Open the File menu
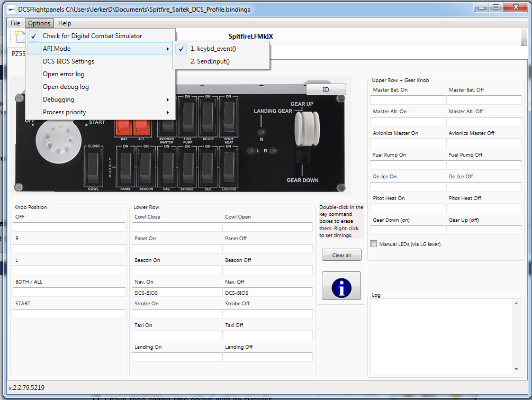 coord(15,23)
